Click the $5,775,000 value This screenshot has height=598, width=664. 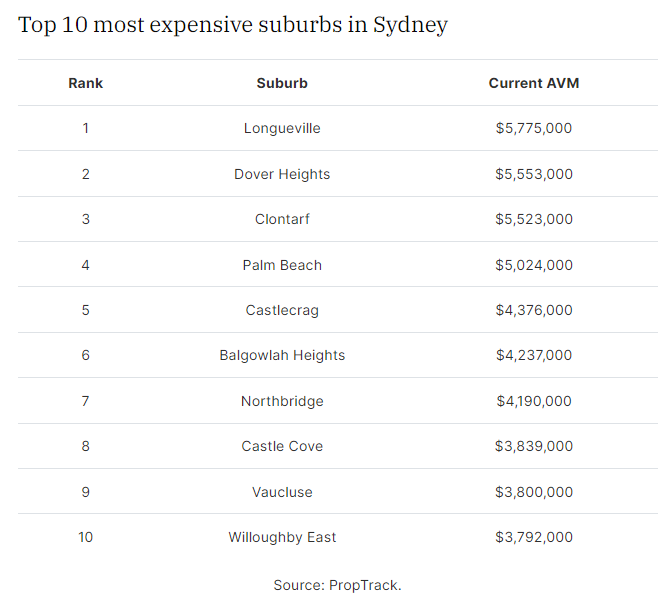[534, 128]
